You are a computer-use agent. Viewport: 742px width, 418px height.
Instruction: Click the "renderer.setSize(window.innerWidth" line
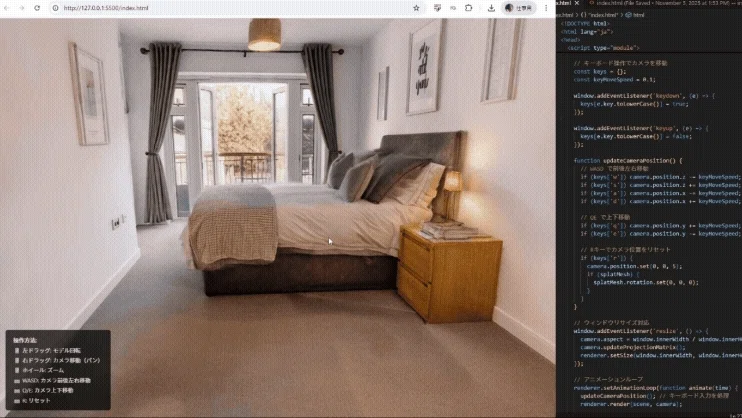click(661, 356)
